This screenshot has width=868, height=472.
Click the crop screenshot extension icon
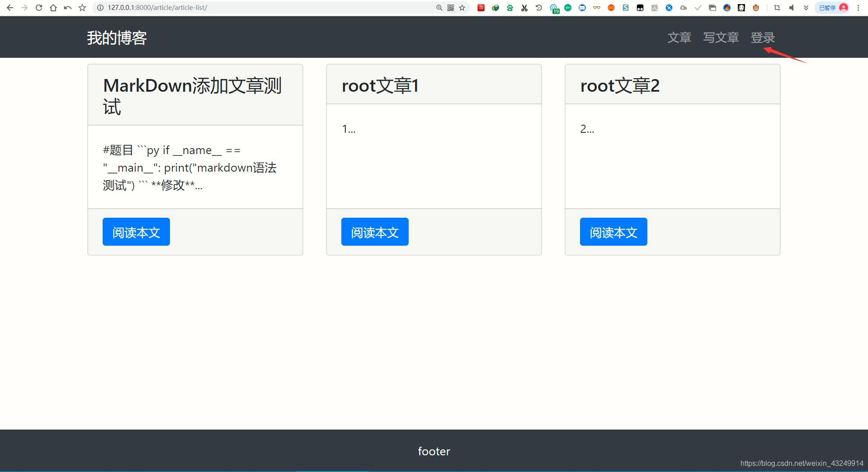777,8
